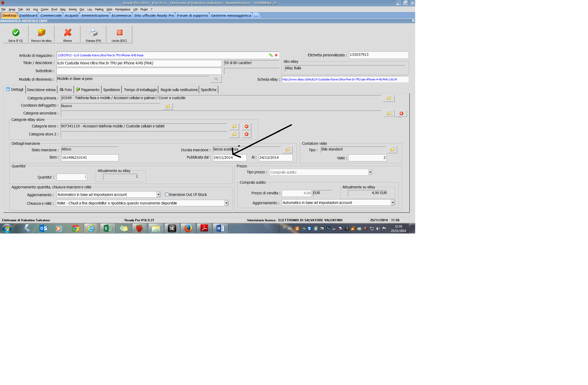Launch Firefox from the taskbar
Image resolution: width=588 pixels, height=385 pixels.
[x=188, y=229]
